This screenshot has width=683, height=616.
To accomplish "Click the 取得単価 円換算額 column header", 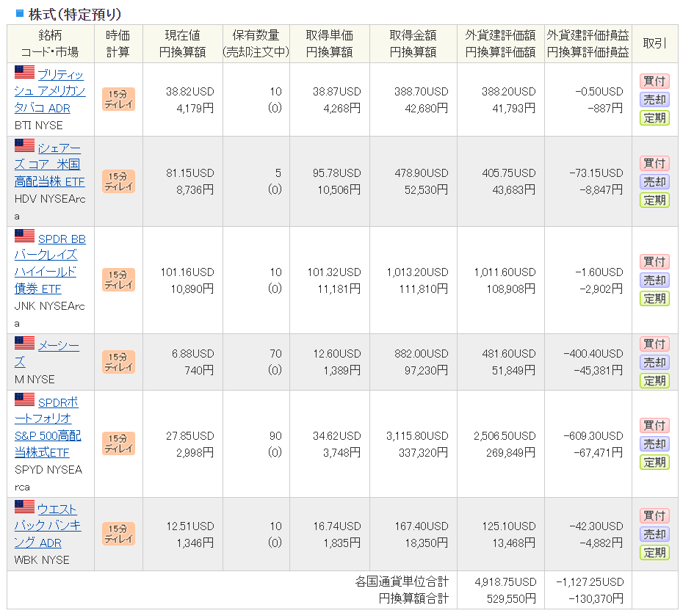I will point(330,43).
